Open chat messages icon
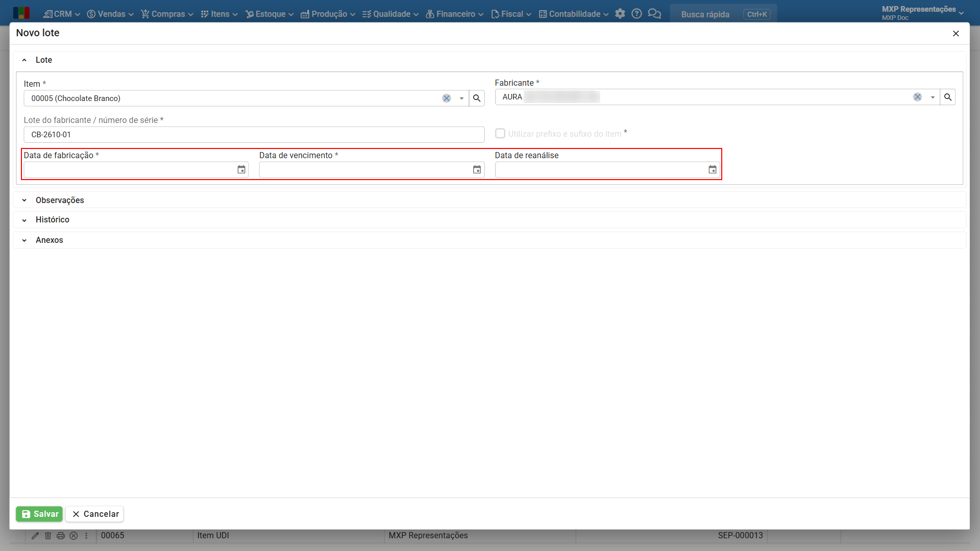Screen dimensions: 980x551 click(654, 14)
